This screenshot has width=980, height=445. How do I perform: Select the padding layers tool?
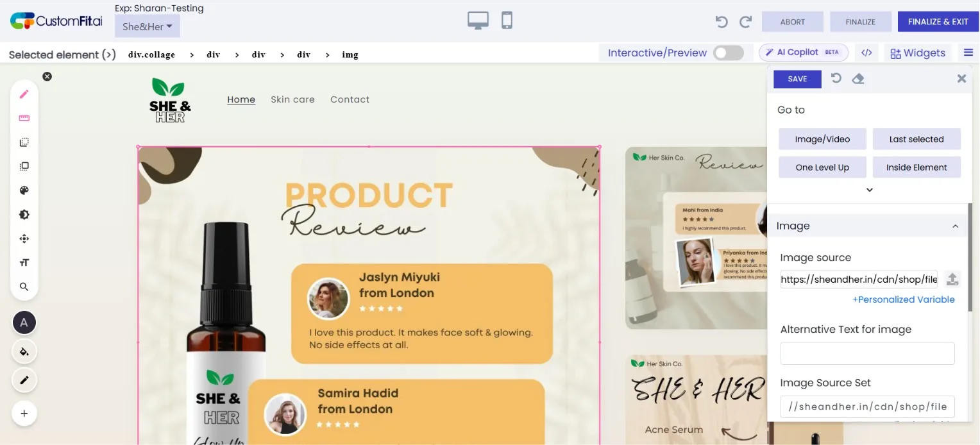point(24,166)
